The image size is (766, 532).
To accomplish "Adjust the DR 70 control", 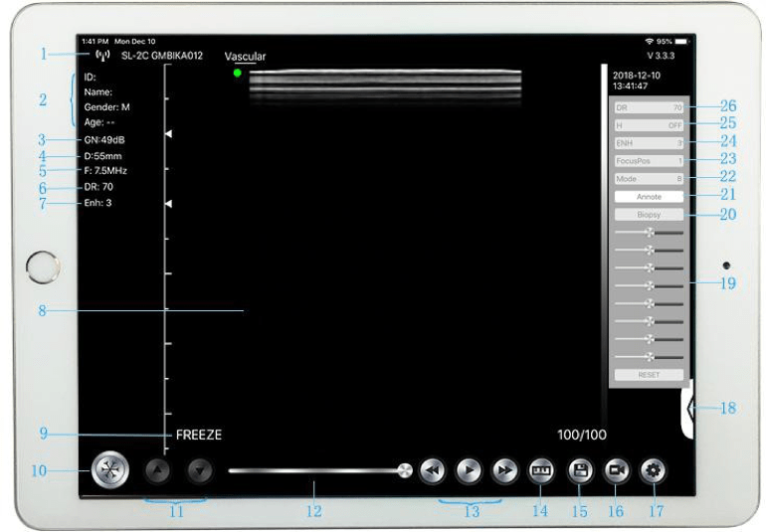I will pos(649,107).
